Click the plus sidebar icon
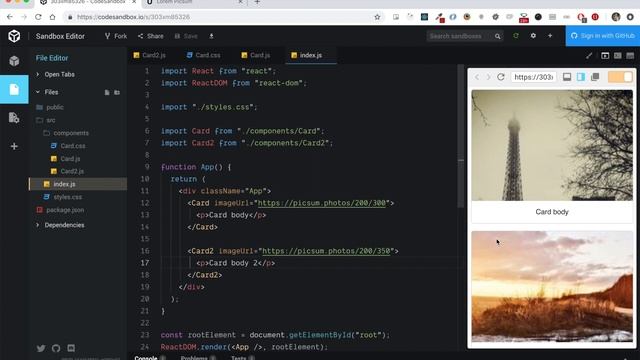640x360 pixels. click(14, 146)
